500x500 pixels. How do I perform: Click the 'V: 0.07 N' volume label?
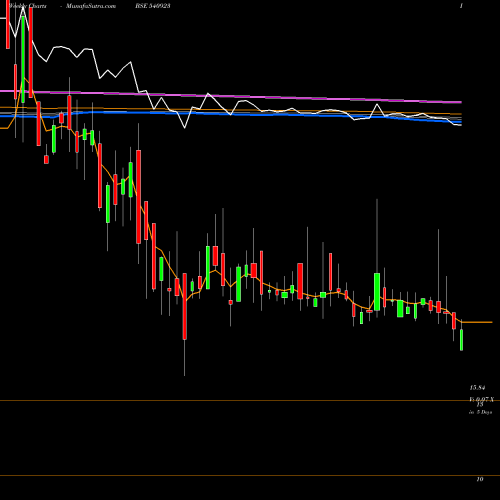pos(481,399)
